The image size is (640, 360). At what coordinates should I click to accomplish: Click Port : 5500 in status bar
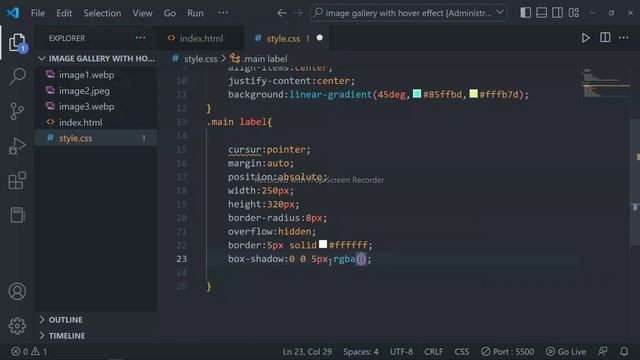point(507,351)
